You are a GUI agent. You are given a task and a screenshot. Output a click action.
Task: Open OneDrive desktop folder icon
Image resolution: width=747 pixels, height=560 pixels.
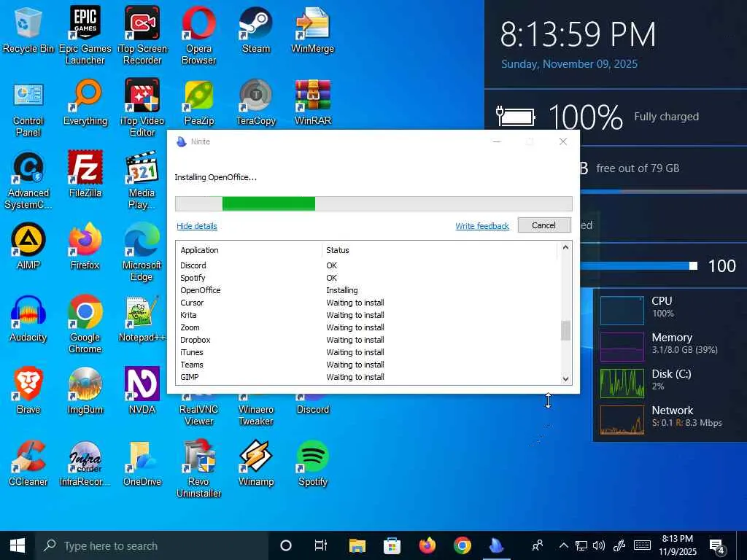click(x=142, y=464)
